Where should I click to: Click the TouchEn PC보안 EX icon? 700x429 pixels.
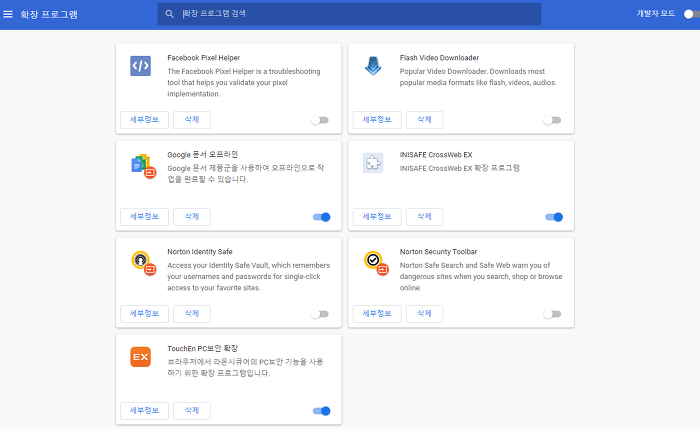[140, 357]
